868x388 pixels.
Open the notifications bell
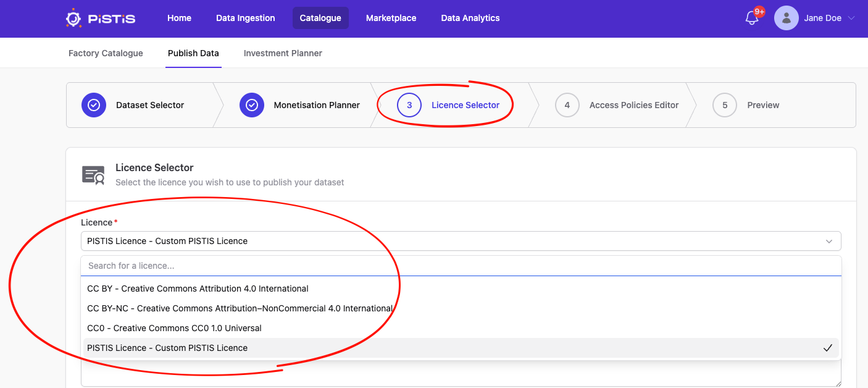tap(752, 19)
